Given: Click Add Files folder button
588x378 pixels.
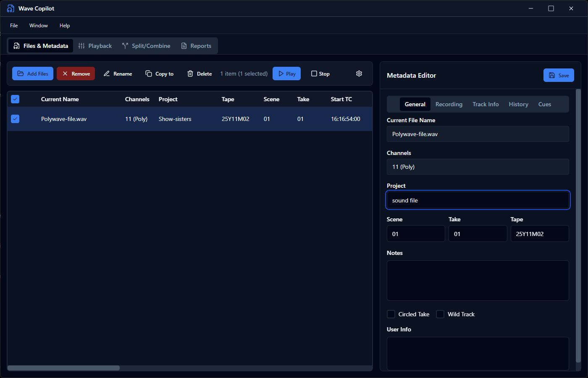Looking at the screenshot, I should pyautogui.click(x=33, y=73).
